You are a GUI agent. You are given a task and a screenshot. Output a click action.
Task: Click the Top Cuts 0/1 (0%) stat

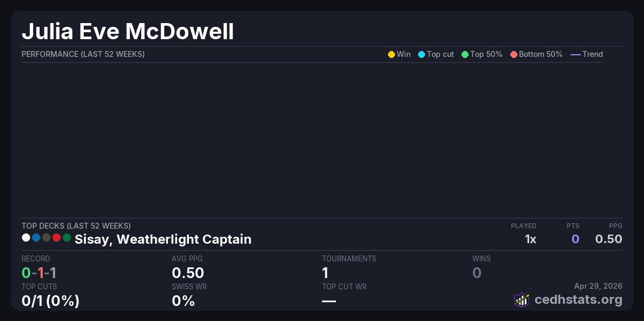point(50,301)
